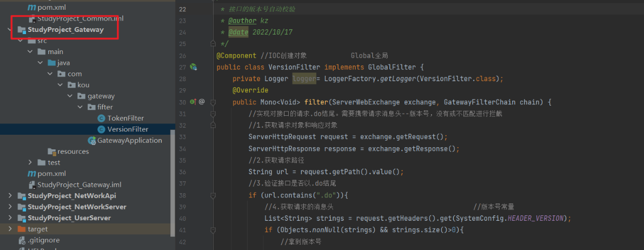Viewport: 644px width, 250px height.
Task: Click the test folder icon
Action: pos(42,162)
